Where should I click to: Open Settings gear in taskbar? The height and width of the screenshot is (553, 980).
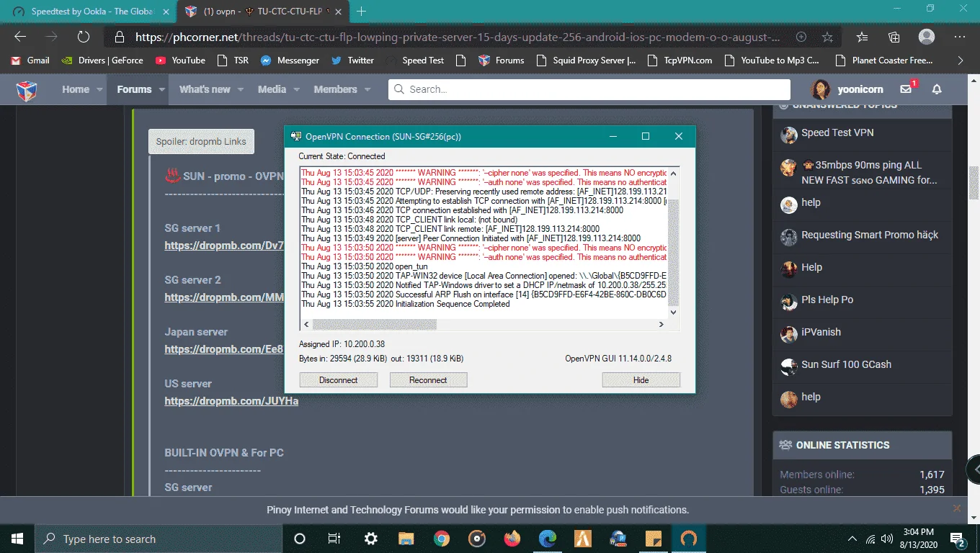[370, 539]
